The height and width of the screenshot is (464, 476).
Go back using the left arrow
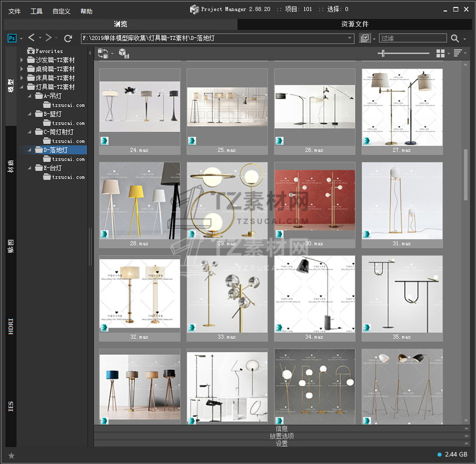(32, 38)
